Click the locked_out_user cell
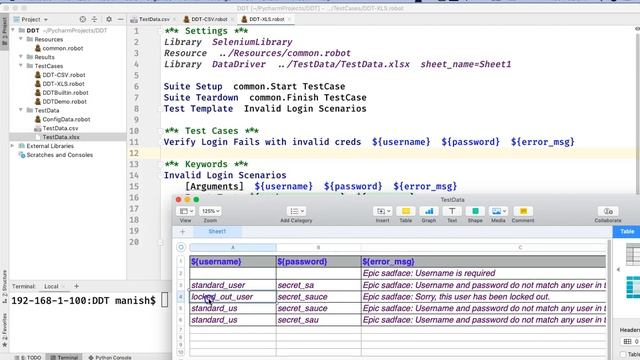 tap(233, 297)
